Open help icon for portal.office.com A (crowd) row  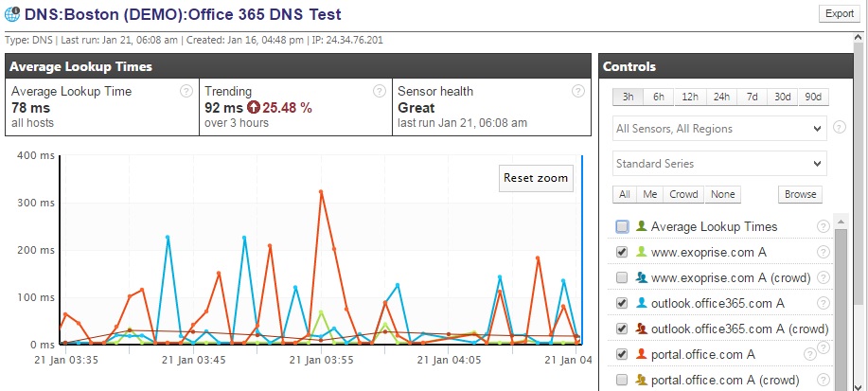click(824, 380)
